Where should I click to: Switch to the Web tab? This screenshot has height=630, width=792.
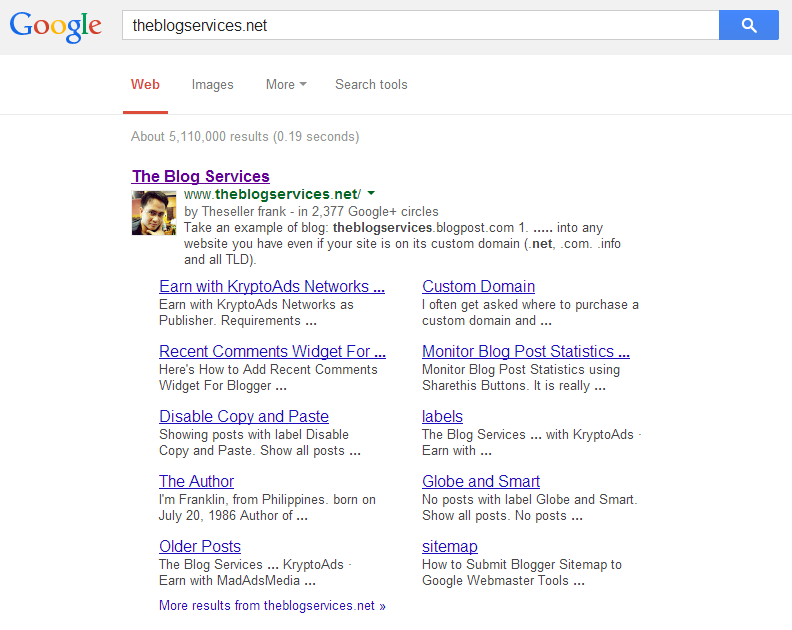point(145,84)
